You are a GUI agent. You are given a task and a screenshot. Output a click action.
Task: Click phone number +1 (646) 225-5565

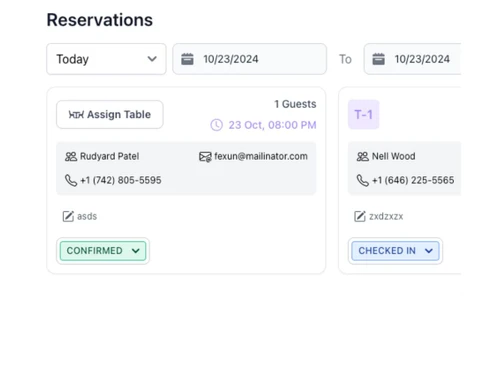[x=413, y=180]
